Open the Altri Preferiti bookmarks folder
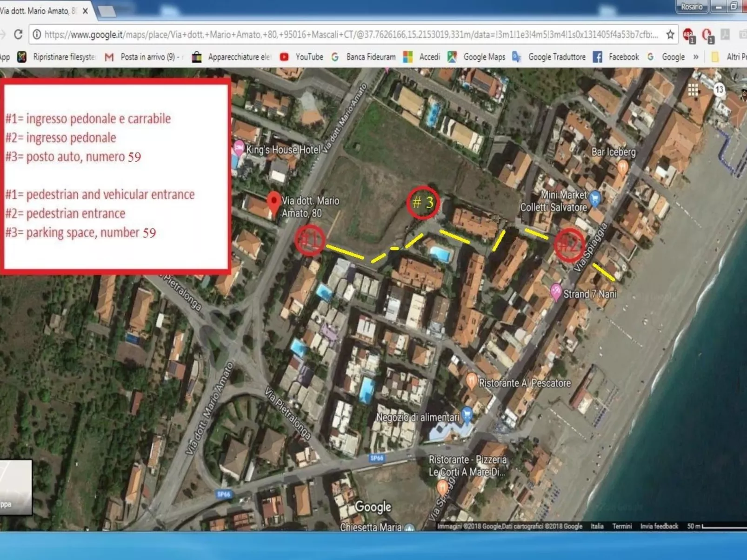The image size is (747, 560). (x=727, y=57)
